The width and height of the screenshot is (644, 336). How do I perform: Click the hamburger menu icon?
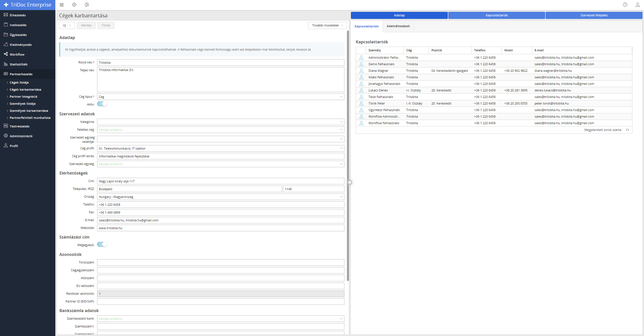(x=62, y=5)
